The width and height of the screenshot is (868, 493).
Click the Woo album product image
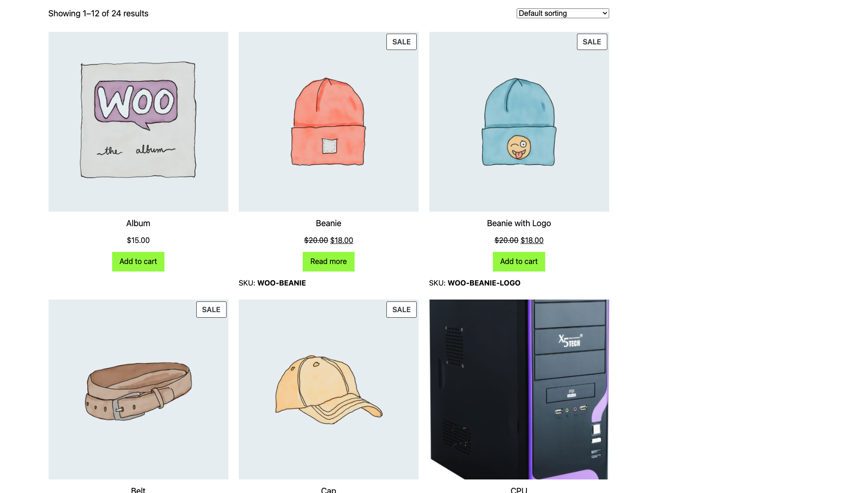[x=138, y=121]
